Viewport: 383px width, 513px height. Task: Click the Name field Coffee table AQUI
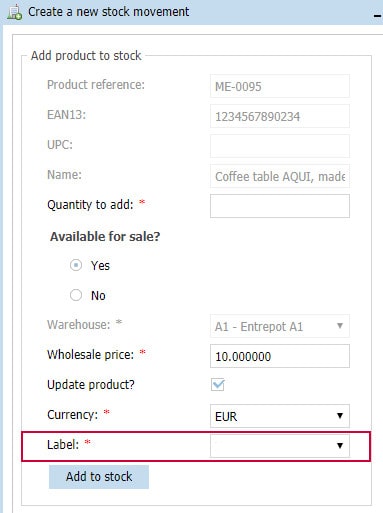click(x=280, y=176)
